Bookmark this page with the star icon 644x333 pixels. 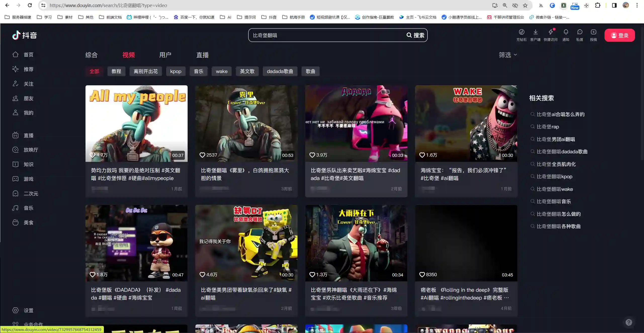(525, 5)
